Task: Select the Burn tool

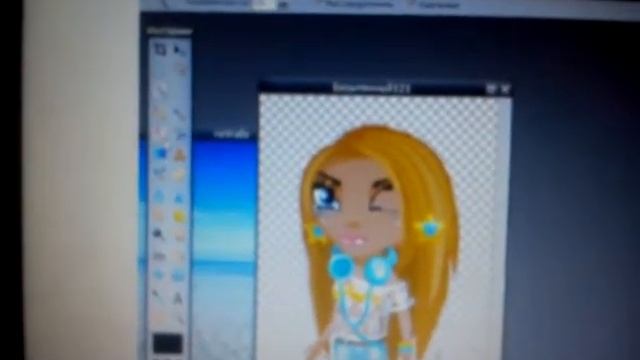Action: click(x=179, y=236)
